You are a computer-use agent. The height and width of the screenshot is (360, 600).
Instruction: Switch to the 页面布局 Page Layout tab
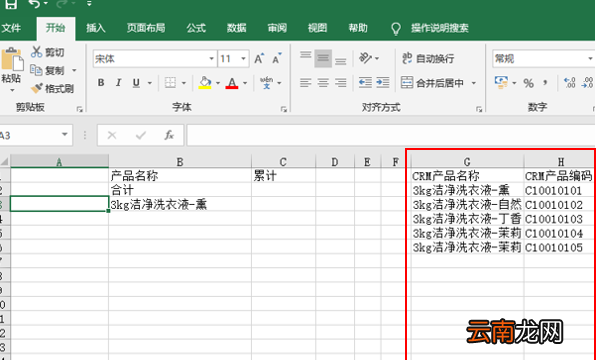coord(146,28)
